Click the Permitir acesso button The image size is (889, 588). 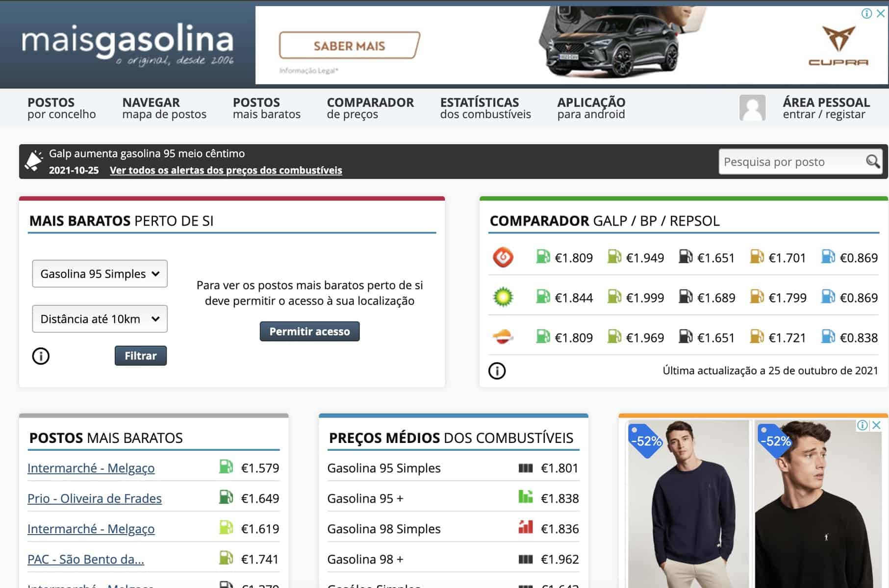pyautogui.click(x=309, y=331)
